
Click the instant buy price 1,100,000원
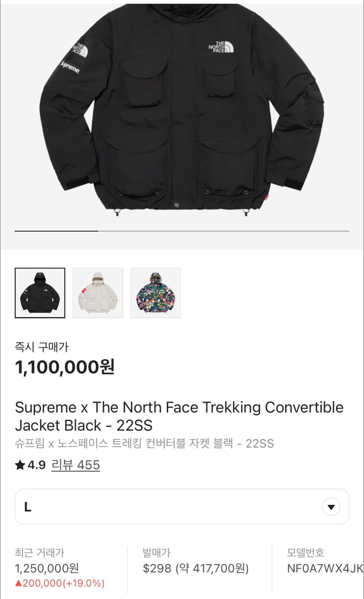[65, 367]
